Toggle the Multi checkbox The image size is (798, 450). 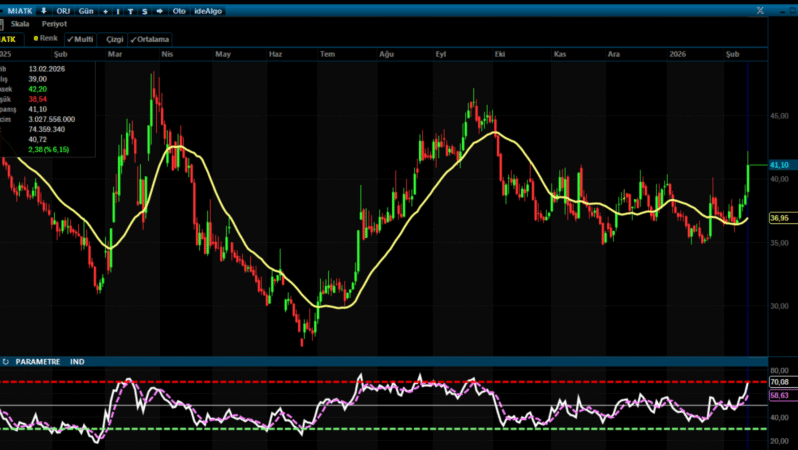80,39
